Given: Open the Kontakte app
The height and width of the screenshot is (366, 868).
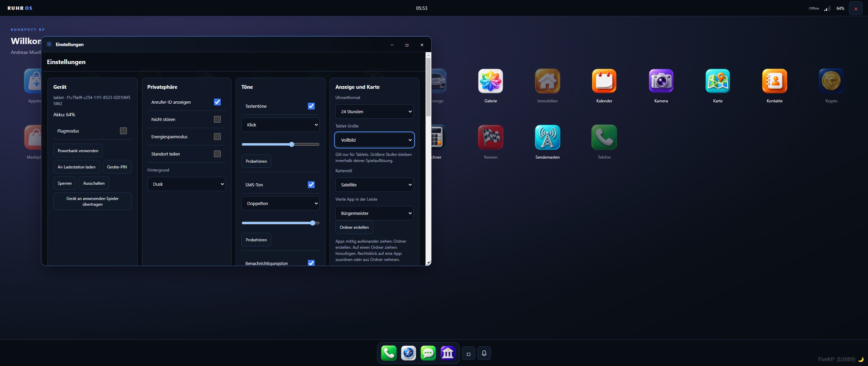Looking at the screenshot, I should [x=774, y=81].
